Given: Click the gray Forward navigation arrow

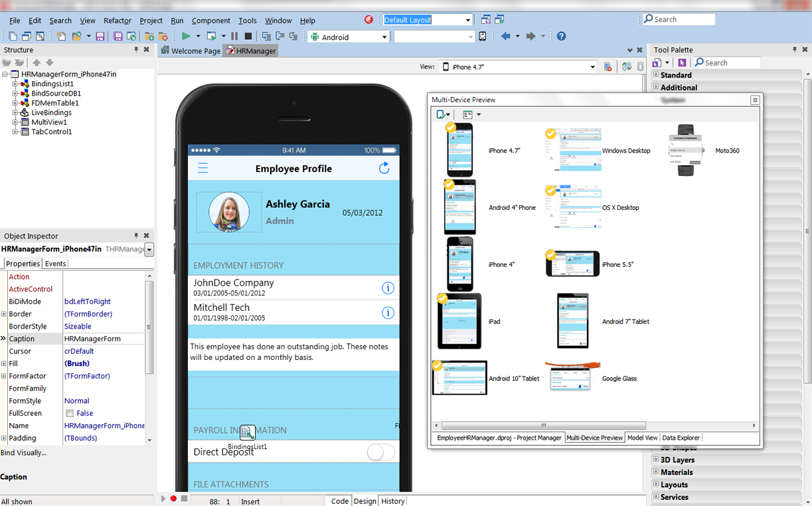Looking at the screenshot, I should (530, 37).
